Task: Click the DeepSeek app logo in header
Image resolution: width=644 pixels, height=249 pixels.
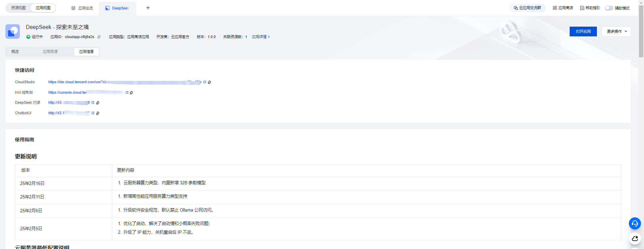Action: 12,31
